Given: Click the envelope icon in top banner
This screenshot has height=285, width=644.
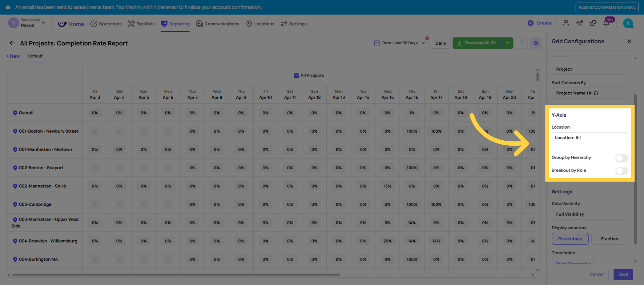Looking at the screenshot, I should pos(8,7).
